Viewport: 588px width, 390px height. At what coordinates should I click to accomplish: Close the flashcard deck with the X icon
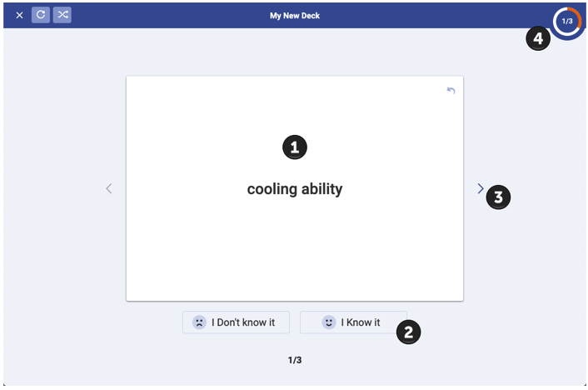(x=19, y=15)
